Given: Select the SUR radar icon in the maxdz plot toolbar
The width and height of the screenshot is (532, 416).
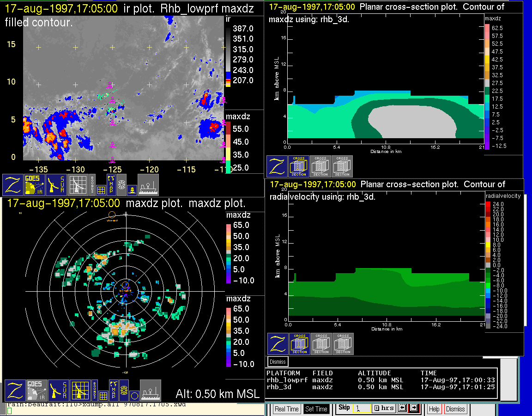Looking at the screenshot, I should tap(58, 391).
